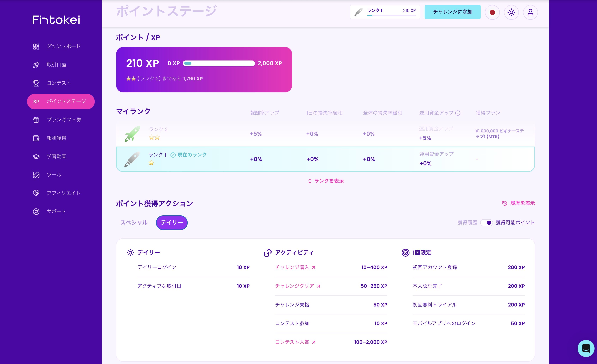This screenshot has width=597, height=364.
Task: Click the 取引口座 rocket icon
Action: (x=36, y=65)
